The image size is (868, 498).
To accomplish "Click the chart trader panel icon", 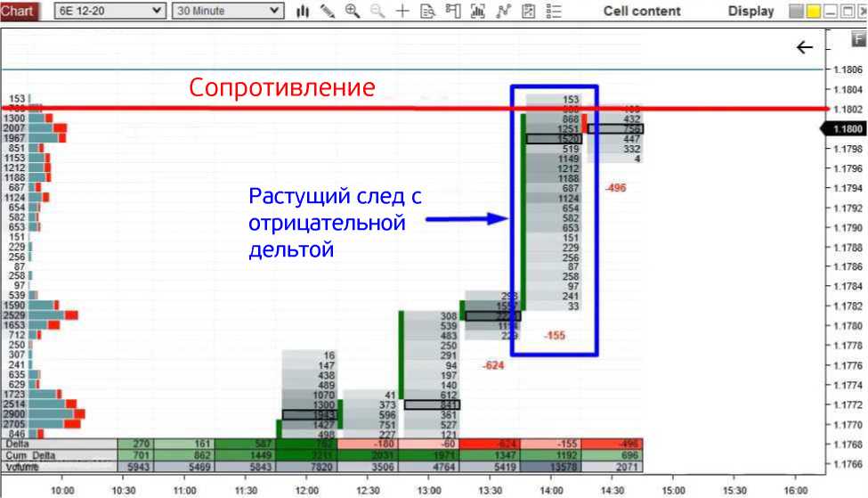I will [453, 12].
